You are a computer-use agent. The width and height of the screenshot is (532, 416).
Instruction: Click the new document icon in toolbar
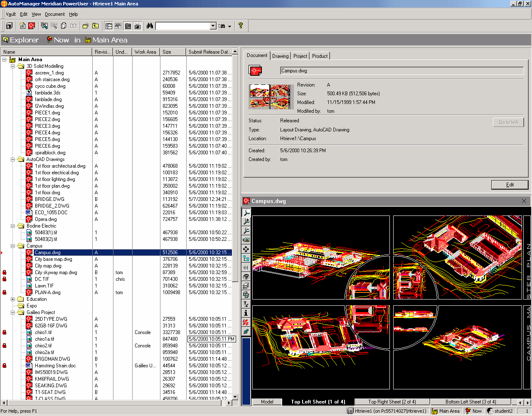pos(22,26)
